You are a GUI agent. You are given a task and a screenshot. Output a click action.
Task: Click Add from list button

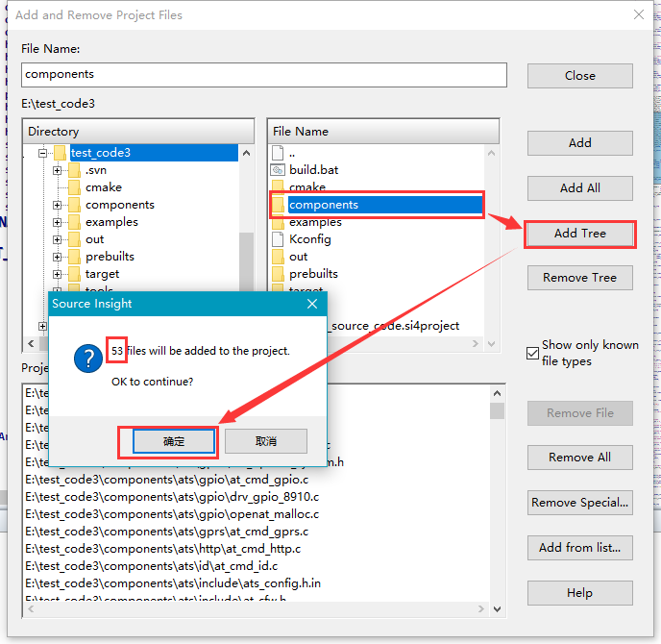(x=579, y=548)
